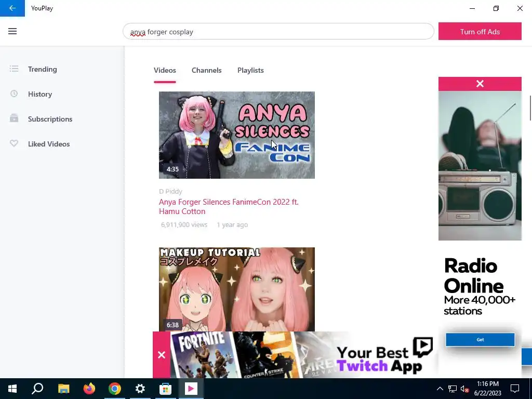Show hidden system tray icons
This screenshot has width=532, height=399.
coord(440,389)
